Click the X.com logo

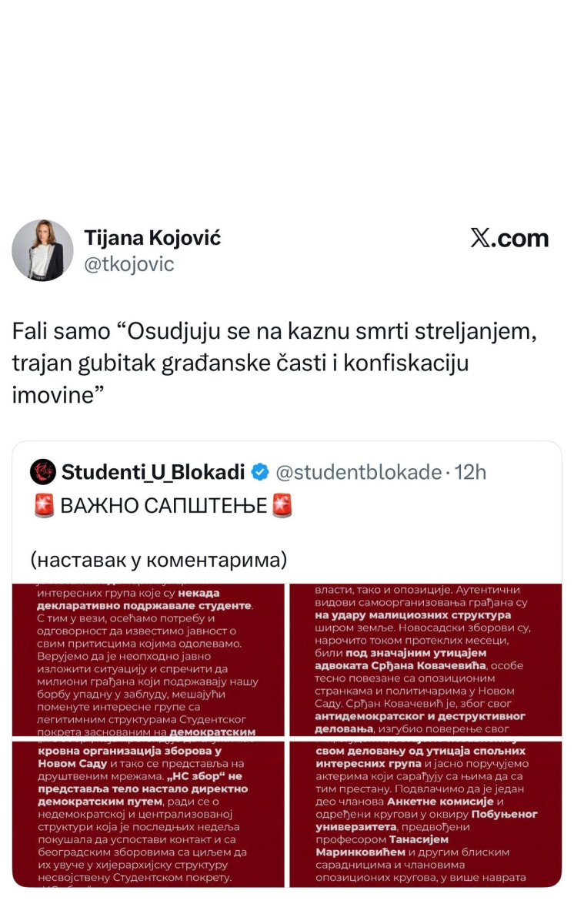pyautogui.click(x=509, y=239)
